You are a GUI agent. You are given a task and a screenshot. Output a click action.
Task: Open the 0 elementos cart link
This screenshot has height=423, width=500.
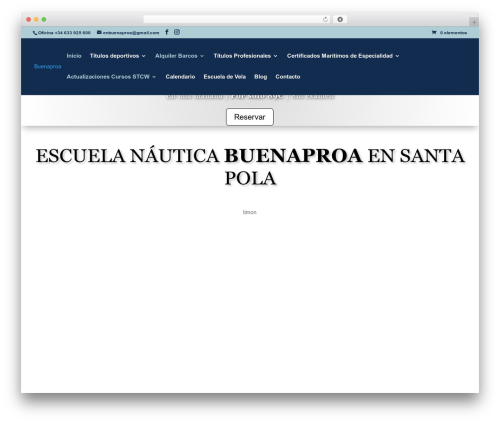[x=453, y=33]
